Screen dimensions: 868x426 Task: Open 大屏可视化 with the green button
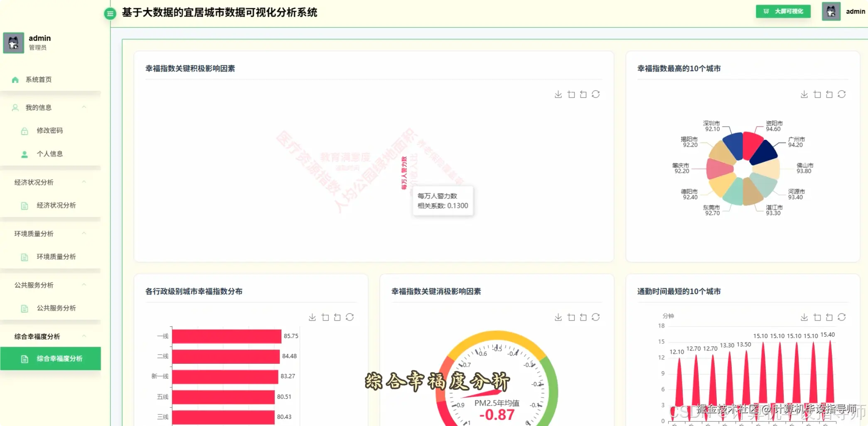click(783, 11)
